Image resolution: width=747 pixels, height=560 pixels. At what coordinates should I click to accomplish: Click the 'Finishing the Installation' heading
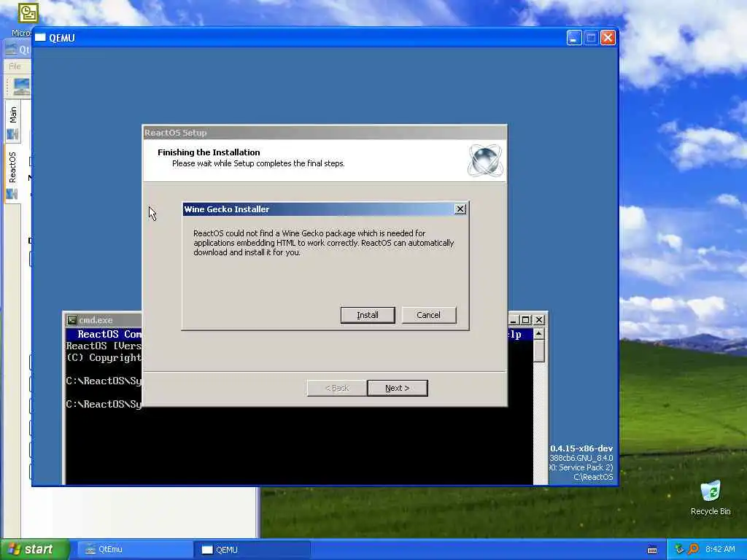[x=209, y=152]
